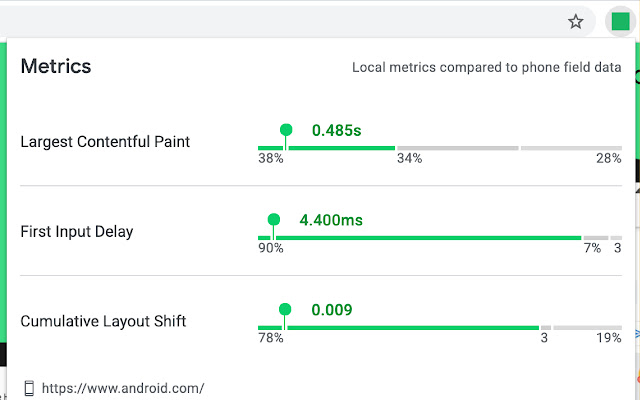Click the phone device icon beside the URL
This screenshot has width=640, height=400.
click(x=30, y=388)
